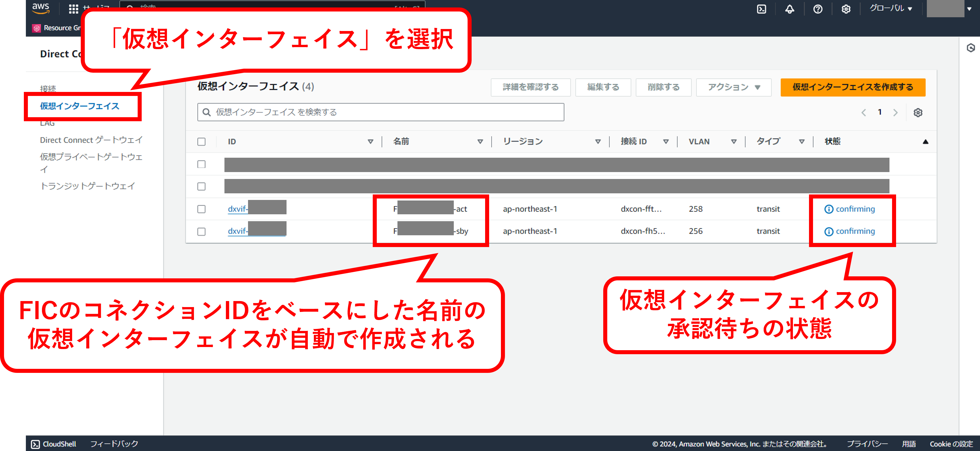Open Direct Connect ゲートウェイ in sidebar
The image size is (980, 451).
(x=91, y=140)
